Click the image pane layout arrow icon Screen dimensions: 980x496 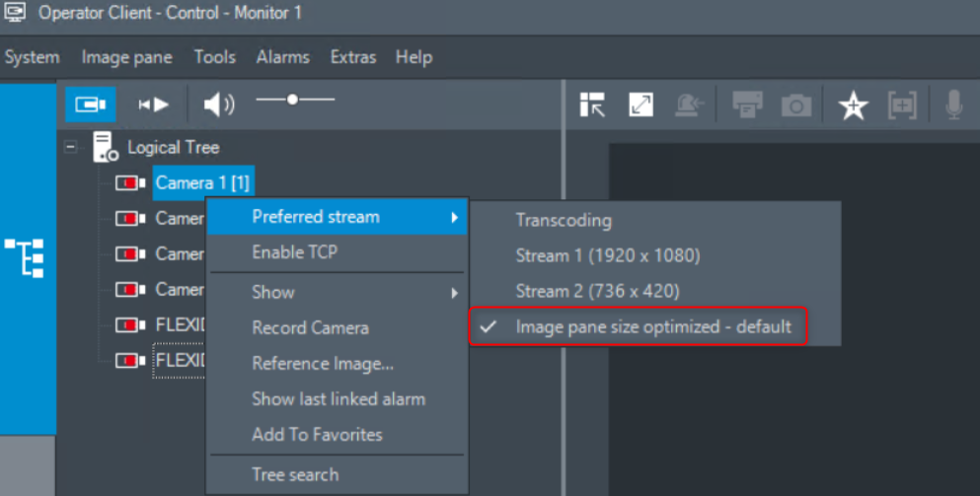(592, 105)
